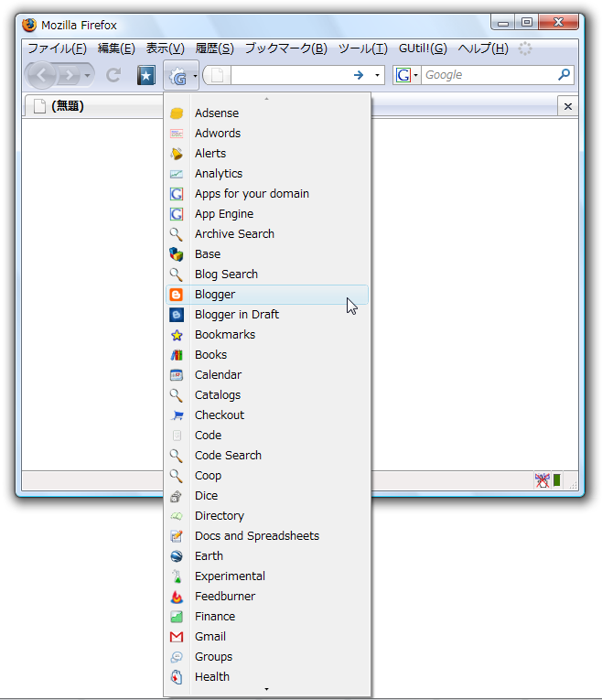Click the search magnifier button
This screenshot has height=700, width=602.
pos(564,74)
